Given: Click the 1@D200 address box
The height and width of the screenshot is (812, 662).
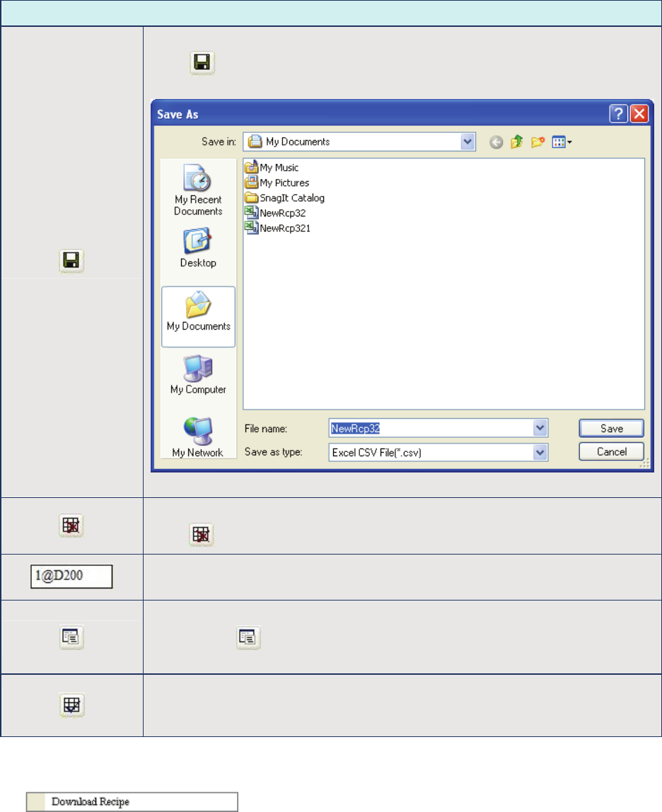Looking at the screenshot, I should pyautogui.click(x=71, y=576).
